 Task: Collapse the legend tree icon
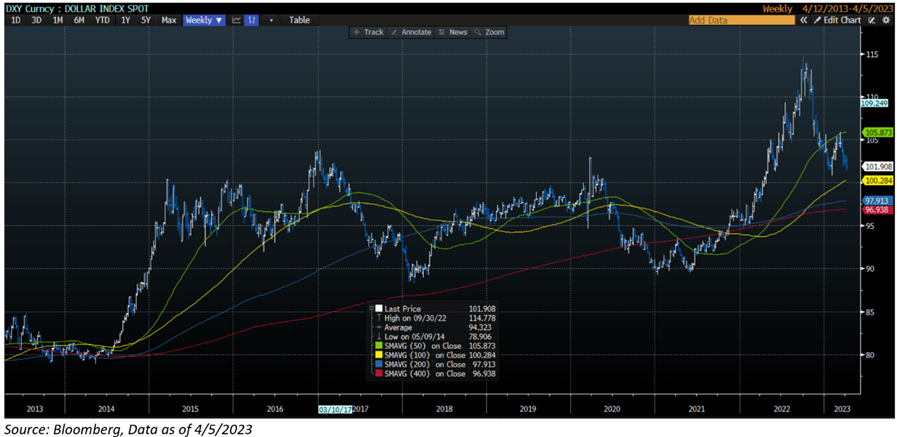point(369,306)
